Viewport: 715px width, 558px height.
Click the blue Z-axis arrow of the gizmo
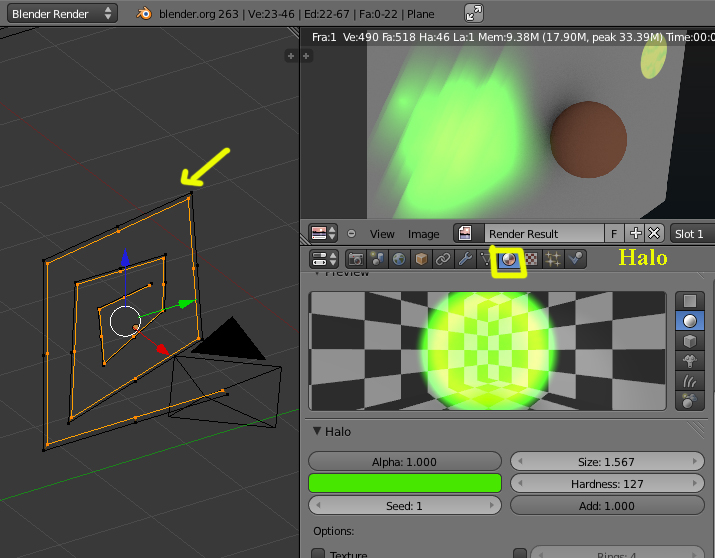(x=125, y=257)
